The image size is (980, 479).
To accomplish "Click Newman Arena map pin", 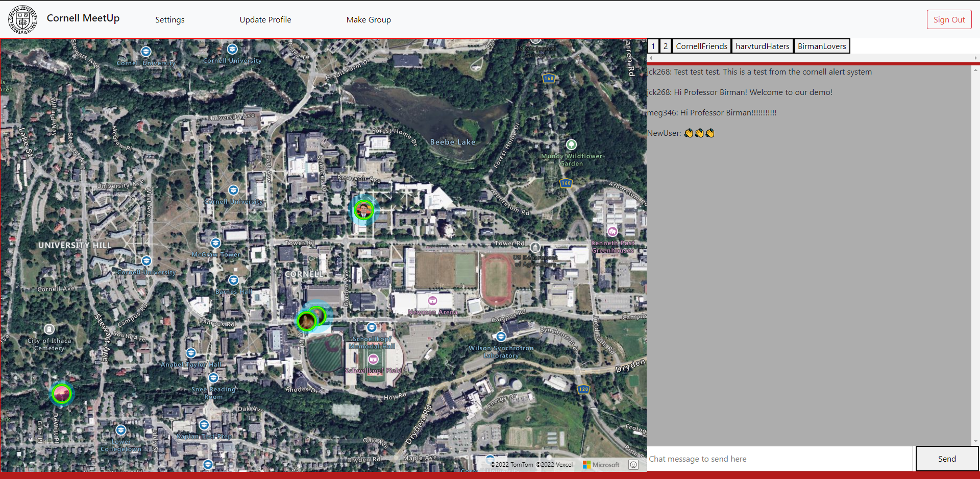I will 432,300.
